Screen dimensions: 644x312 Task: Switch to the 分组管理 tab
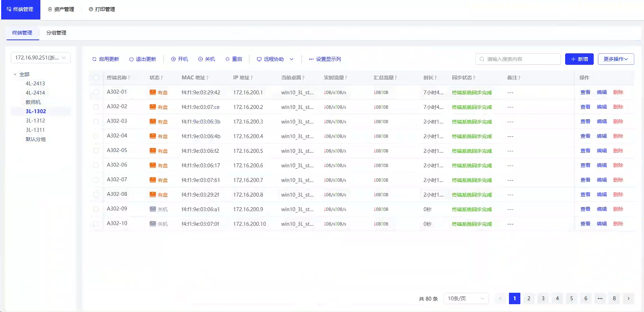56,33
